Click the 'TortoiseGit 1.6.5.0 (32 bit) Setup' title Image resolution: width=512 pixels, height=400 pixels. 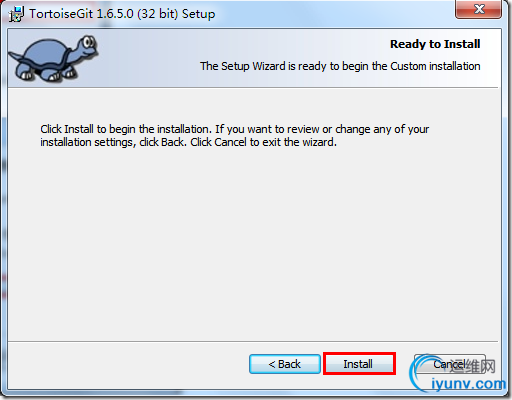122,14
